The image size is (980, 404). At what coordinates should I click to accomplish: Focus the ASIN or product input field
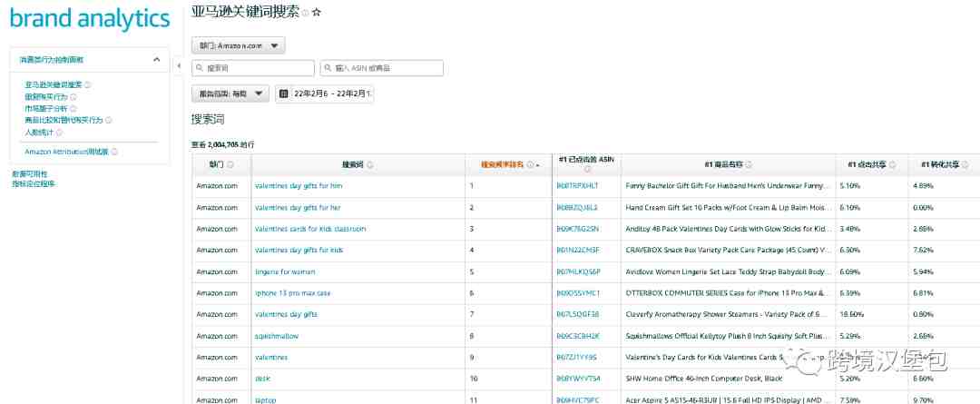(x=381, y=68)
